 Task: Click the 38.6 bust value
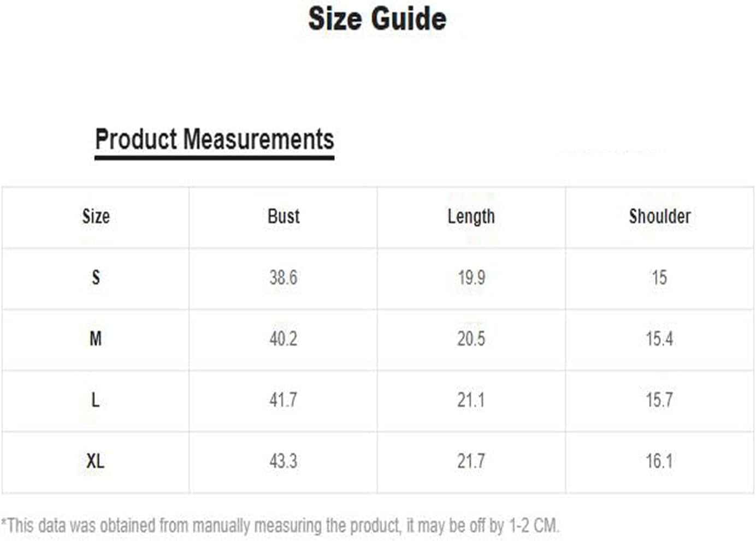pos(283,278)
